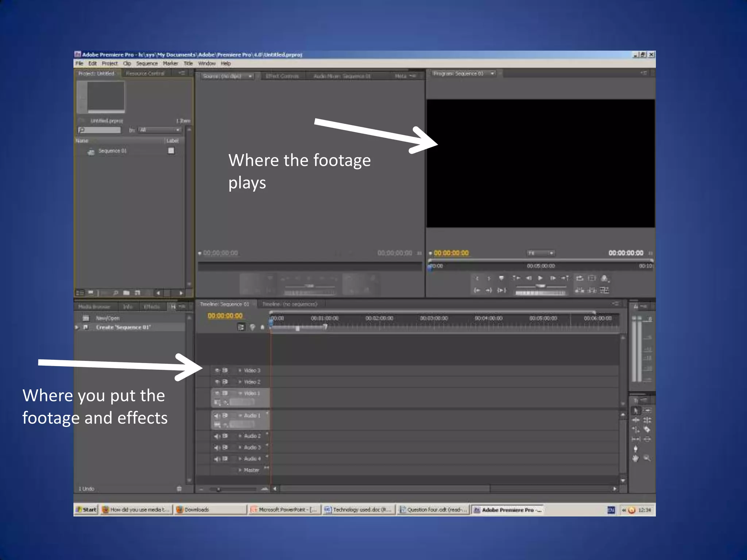The width and height of the screenshot is (747, 560).
Task: Open the Trim monitor button
Action: (604, 290)
